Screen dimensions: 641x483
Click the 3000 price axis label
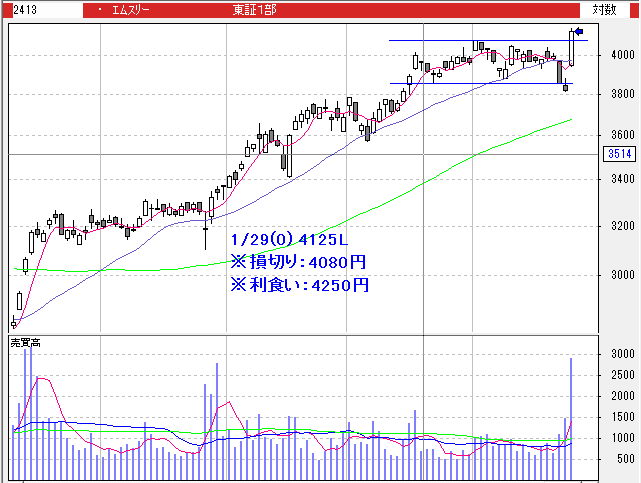pyautogui.click(x=622, y=275)
